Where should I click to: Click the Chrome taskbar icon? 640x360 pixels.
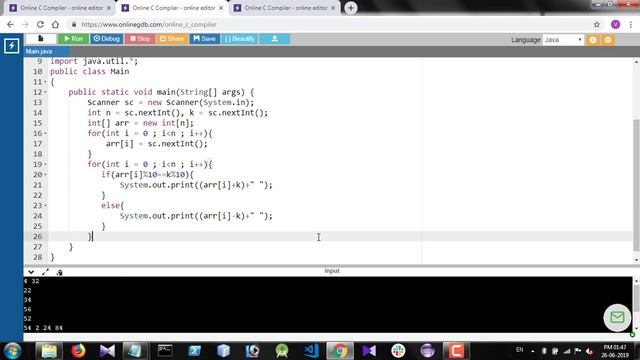(x=340, y=351)
